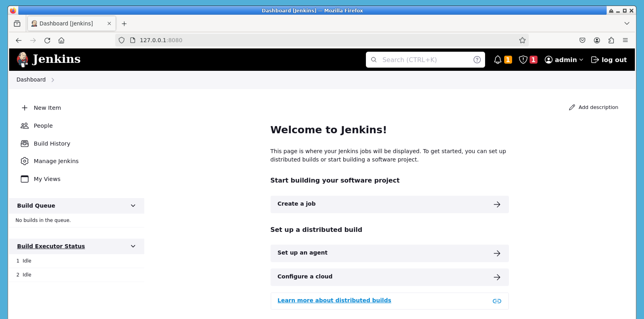Collapse the Build Queue panel
The image size is (644, 319).
click(133, 206)
